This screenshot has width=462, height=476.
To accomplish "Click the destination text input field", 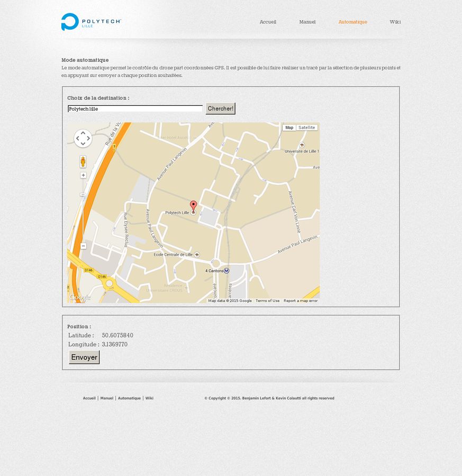I will click(135, 109).
